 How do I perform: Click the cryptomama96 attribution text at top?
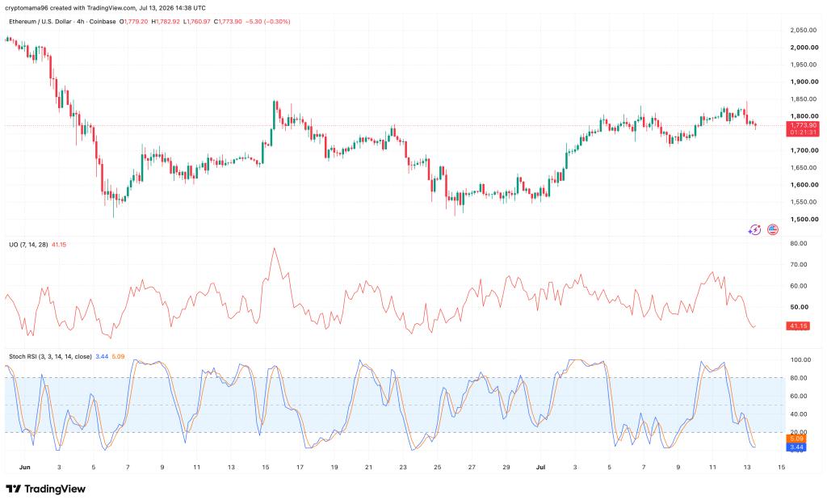point(106,8)
